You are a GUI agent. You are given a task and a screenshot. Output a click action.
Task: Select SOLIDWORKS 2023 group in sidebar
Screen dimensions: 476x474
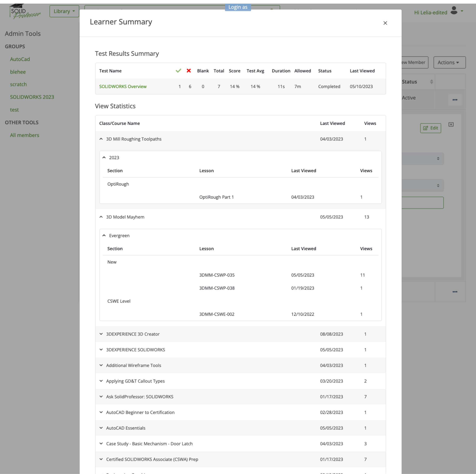(x=32, y=97)
